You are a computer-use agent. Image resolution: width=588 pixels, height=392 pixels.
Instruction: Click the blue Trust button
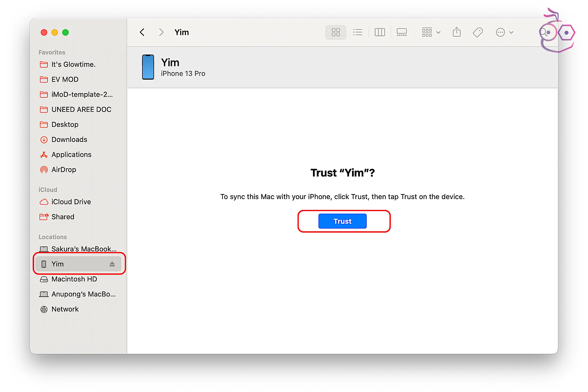click(x=342, y=221)
